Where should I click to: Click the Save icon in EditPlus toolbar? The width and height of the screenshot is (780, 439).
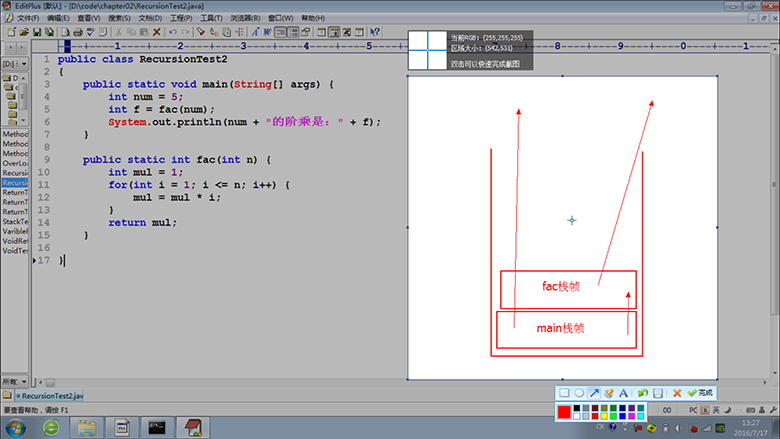tap(37, 32)
